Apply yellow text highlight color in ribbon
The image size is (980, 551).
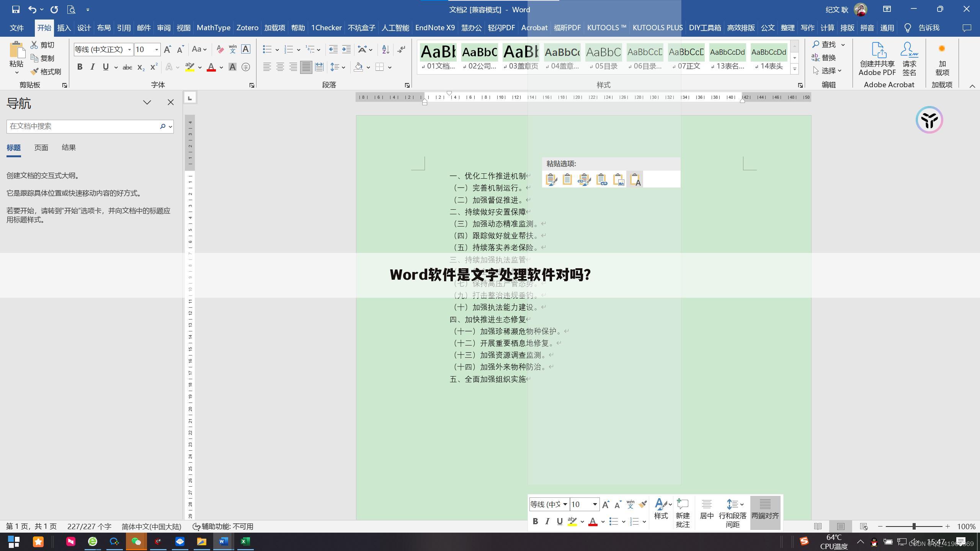[190, 68]
